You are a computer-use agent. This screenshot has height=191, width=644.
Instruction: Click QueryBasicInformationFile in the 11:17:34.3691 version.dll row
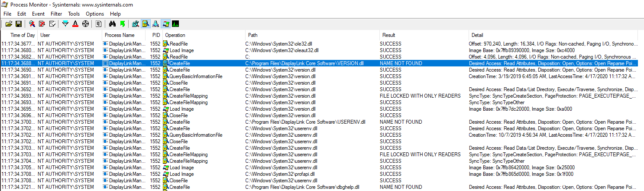pos(196,76)
